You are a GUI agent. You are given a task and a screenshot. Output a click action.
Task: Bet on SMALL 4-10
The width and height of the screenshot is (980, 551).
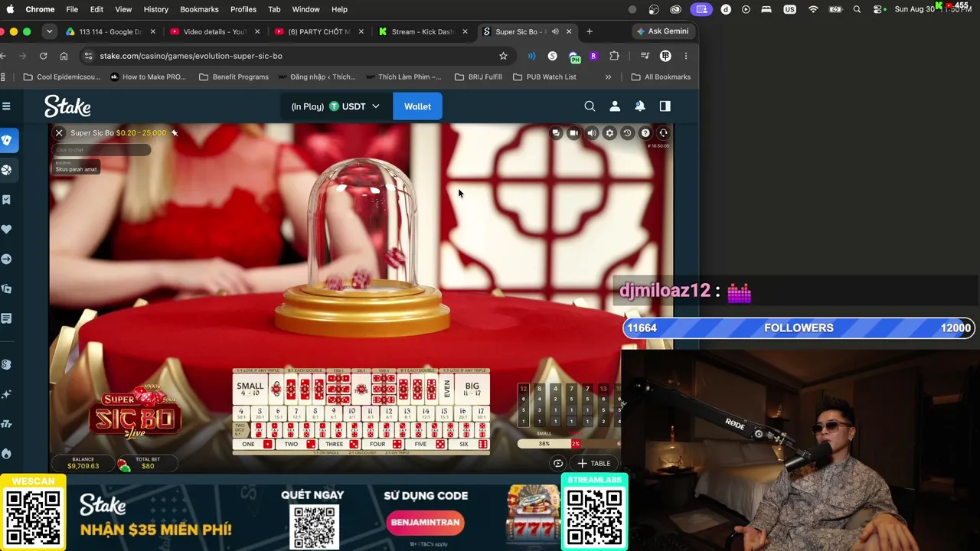[250, 390]
